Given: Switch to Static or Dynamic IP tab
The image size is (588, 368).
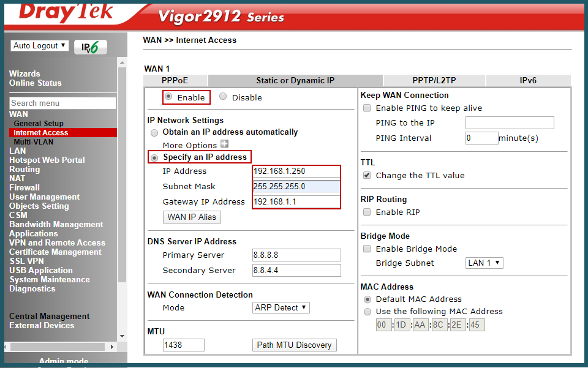Looking at the screenshot, I should 295,81.
